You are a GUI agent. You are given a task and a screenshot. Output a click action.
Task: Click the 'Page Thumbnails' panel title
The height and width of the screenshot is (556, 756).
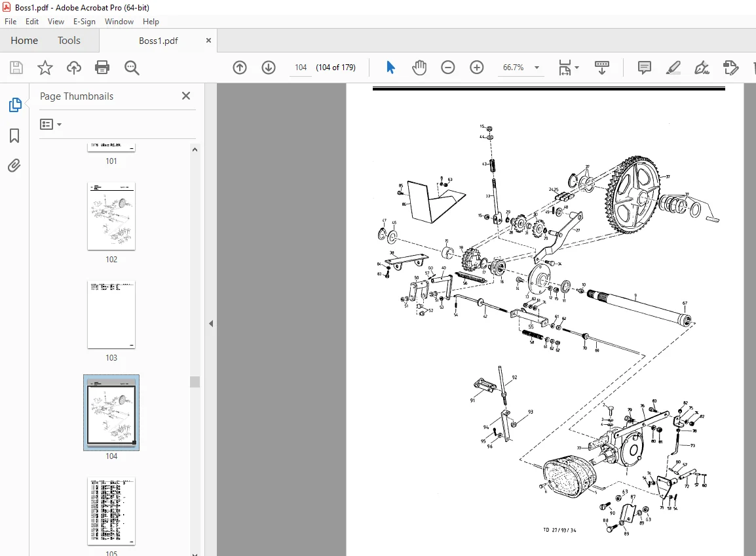77,96
